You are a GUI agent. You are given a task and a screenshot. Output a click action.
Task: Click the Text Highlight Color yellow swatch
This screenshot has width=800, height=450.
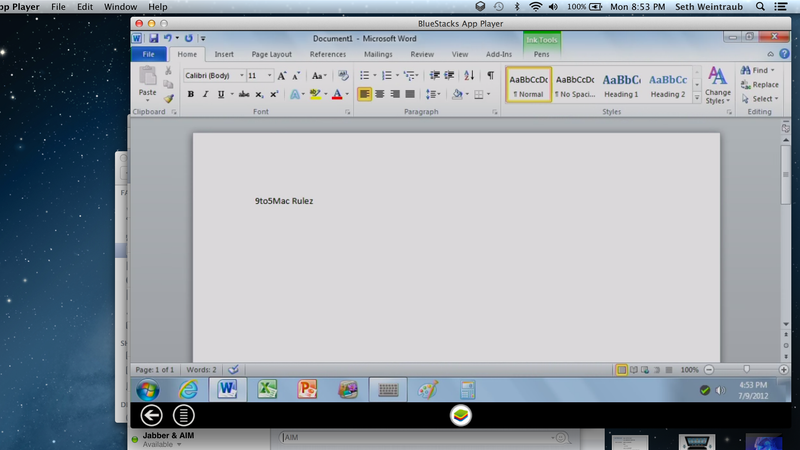[x=315, y=94]
